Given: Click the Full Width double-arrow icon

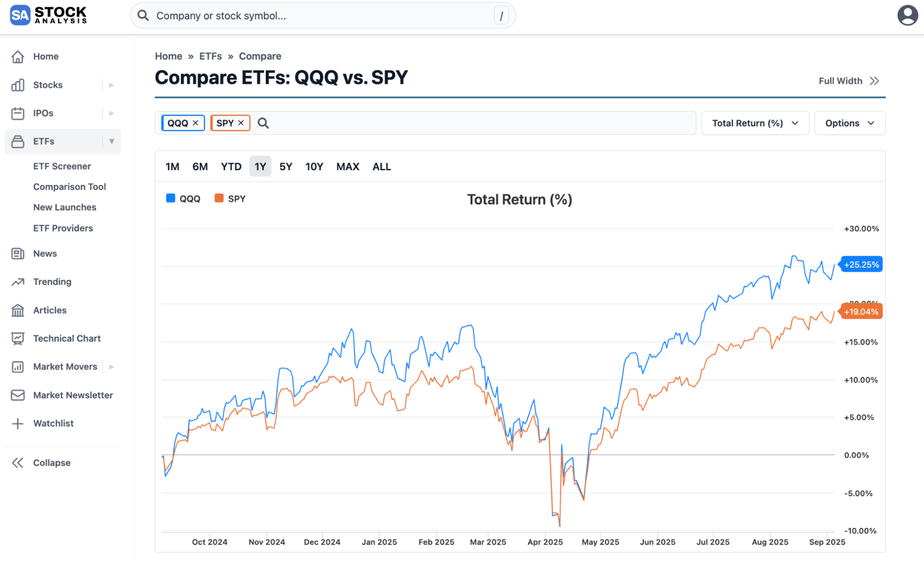Looking at the screenshot, I should [874, 81].
